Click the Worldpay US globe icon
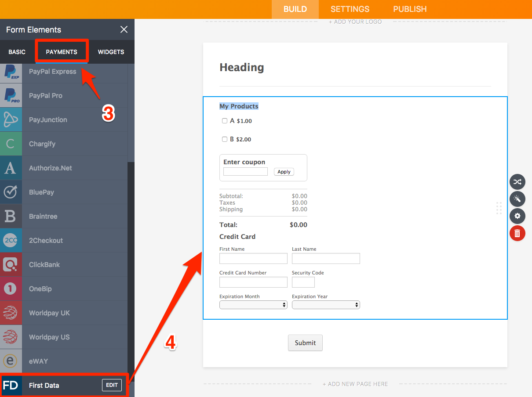532x397 pixels. (11, 337)
